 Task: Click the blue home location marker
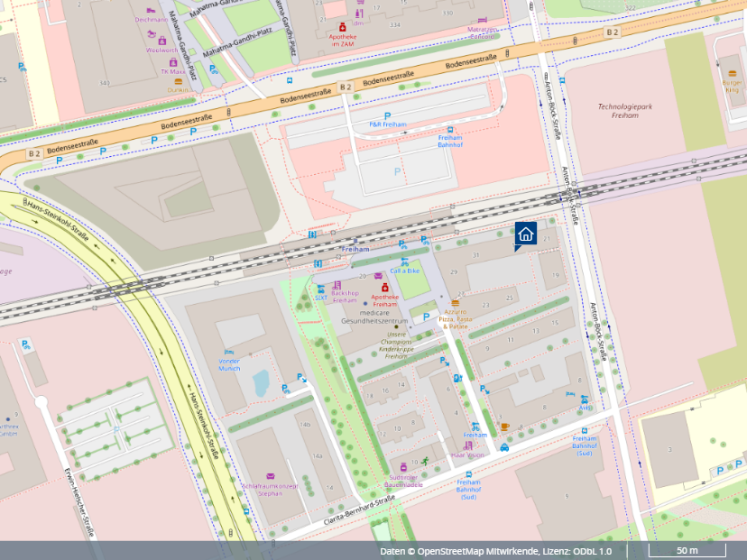tap(526, 234)
